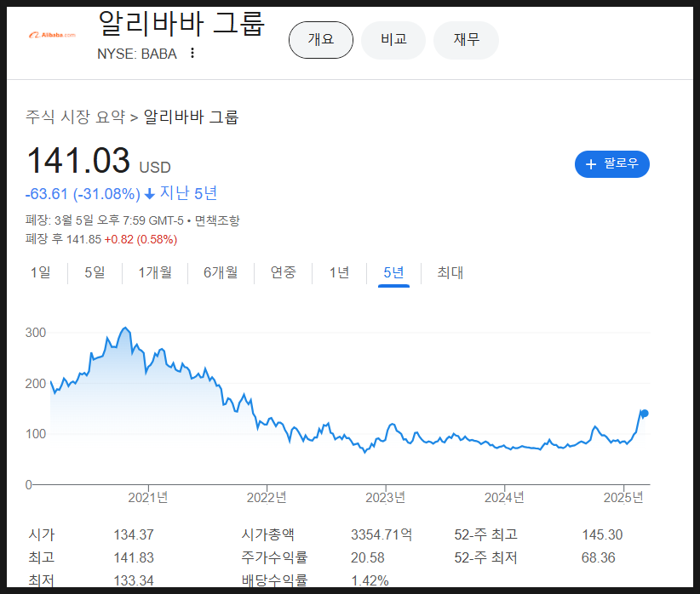Open the 재무 tab
This screenshot has height=594, width=700.
tap(466, 40)
